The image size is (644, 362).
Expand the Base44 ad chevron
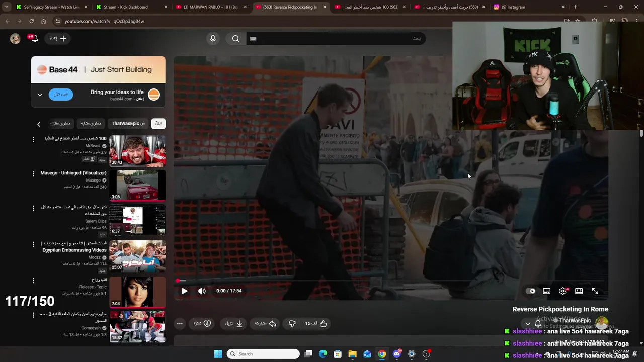tap(40, 95)
